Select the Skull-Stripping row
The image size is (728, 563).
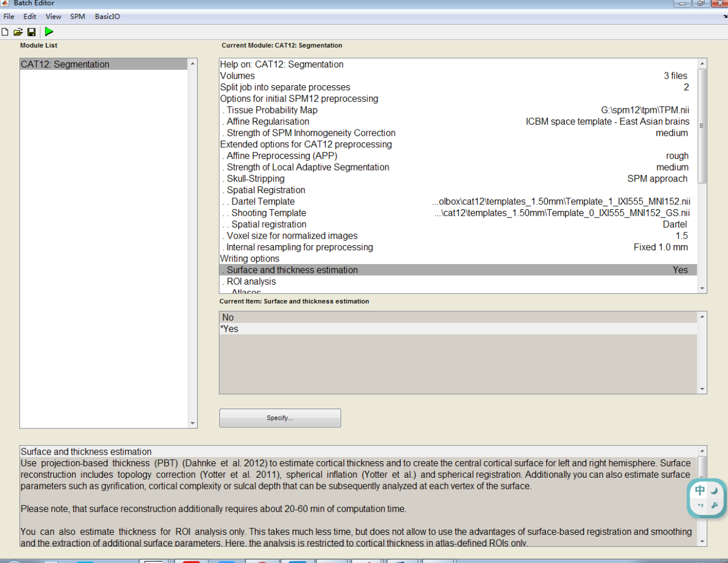point(458,179)
